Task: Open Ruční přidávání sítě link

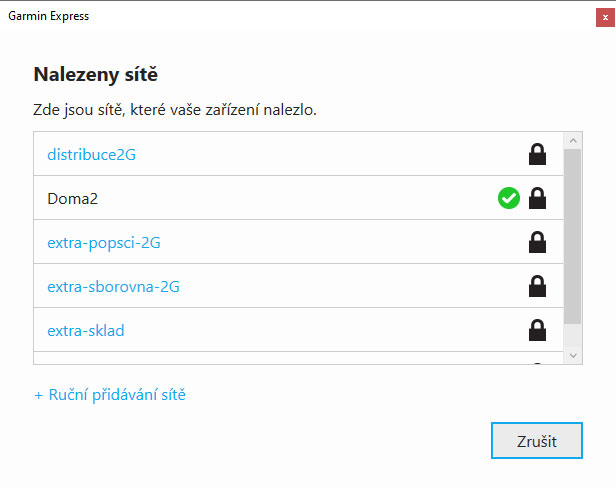Action: coord(117,395)
